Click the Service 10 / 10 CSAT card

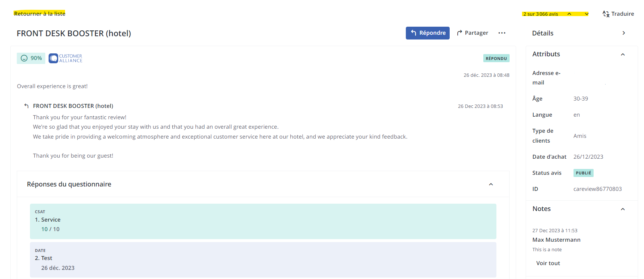[x=263, y=221]
